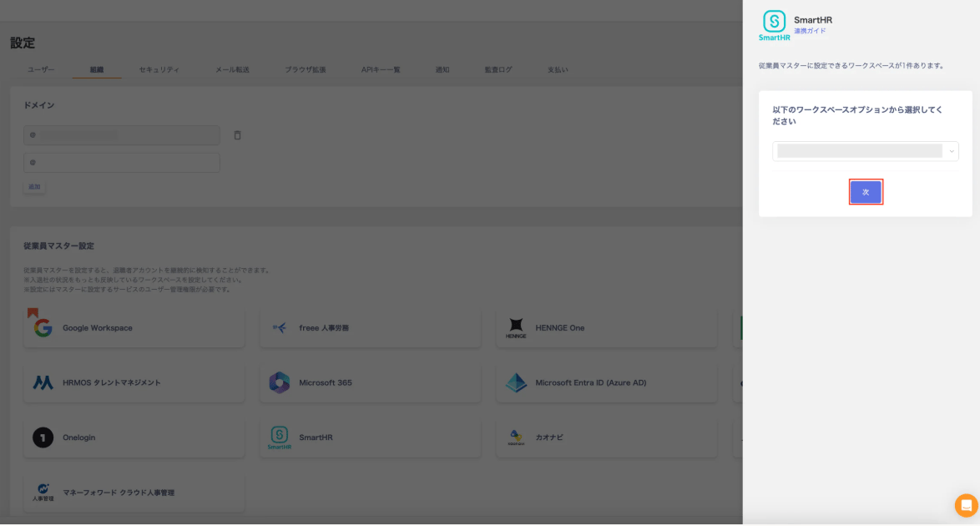Viewport: 980px width, 526px height.
Task: Open the orange chat support widget
Action: point(967,505)
